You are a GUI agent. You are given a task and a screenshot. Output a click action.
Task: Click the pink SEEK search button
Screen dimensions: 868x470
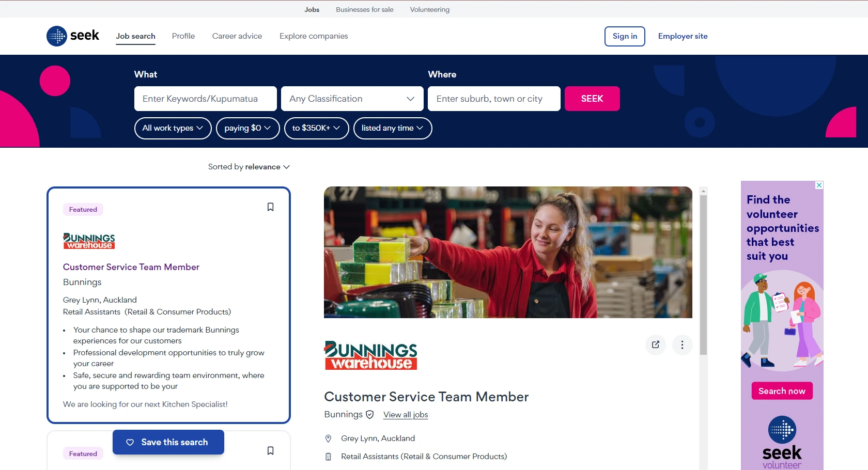tap(592, 99)
